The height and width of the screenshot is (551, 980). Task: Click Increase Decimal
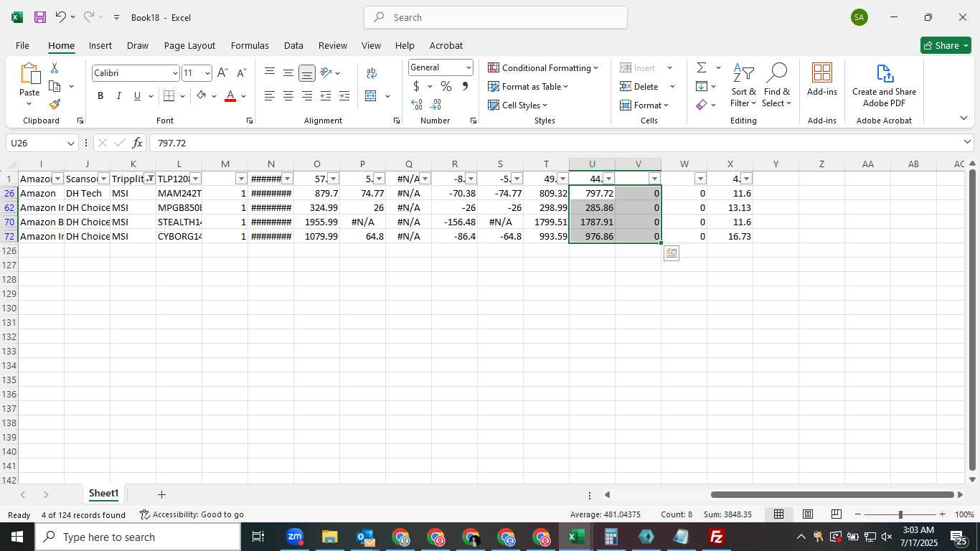pos(417,105)
